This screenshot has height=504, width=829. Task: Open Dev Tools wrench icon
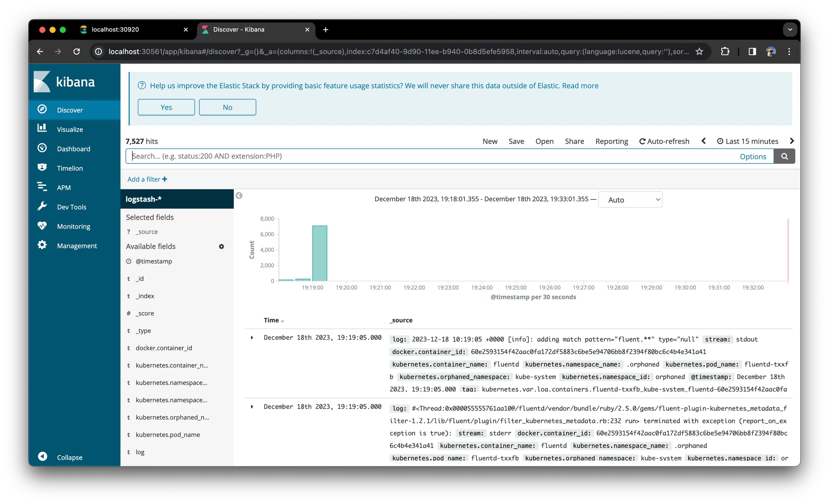[42, 206]
